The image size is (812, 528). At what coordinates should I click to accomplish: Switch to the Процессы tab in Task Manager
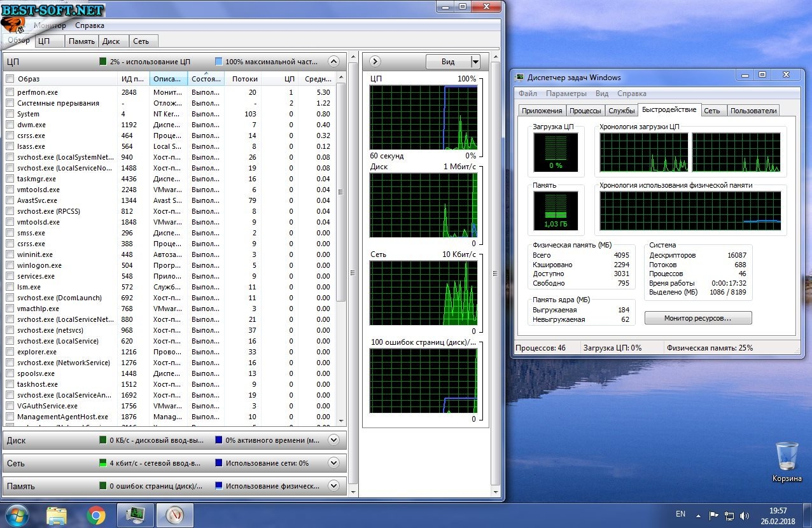[585, 111]
